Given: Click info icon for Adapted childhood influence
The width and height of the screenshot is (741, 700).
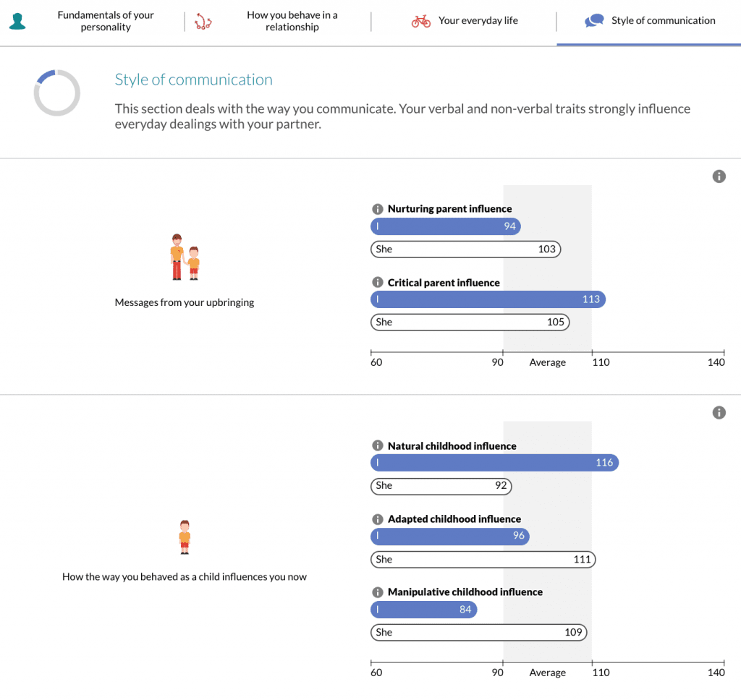Looking at the screenshot, I should [377, 519].
